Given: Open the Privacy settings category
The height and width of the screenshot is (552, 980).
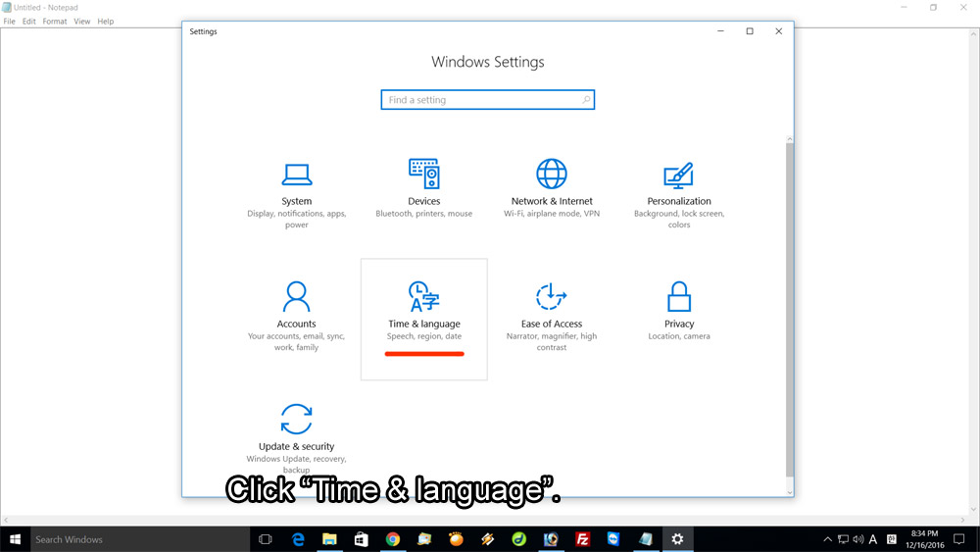Looking at the screenshot, I should (679, 312).
